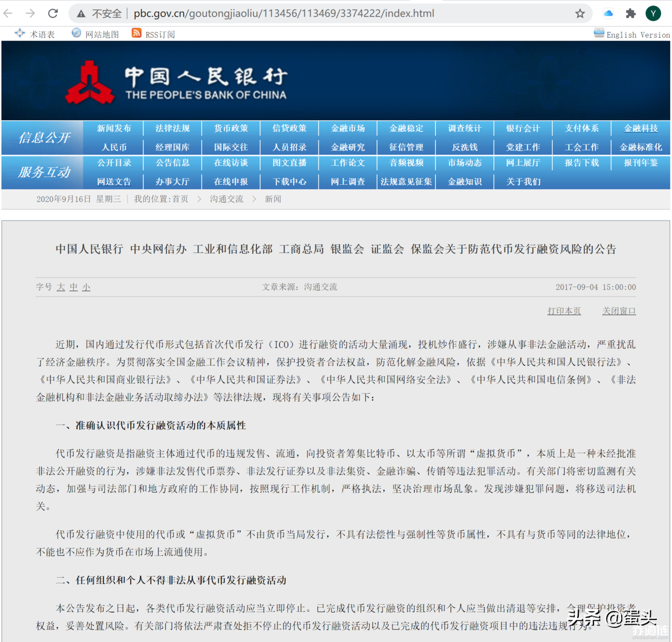This screenshot has width=672, height=642.
Task: Open 报刊年鉴 menu item
Action: coord(641,163)
